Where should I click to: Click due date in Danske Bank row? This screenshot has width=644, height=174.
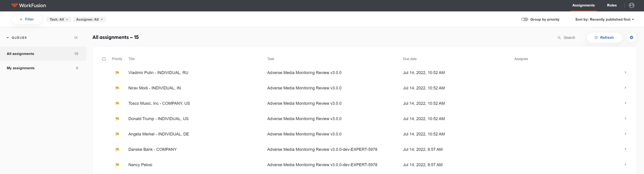423,149
